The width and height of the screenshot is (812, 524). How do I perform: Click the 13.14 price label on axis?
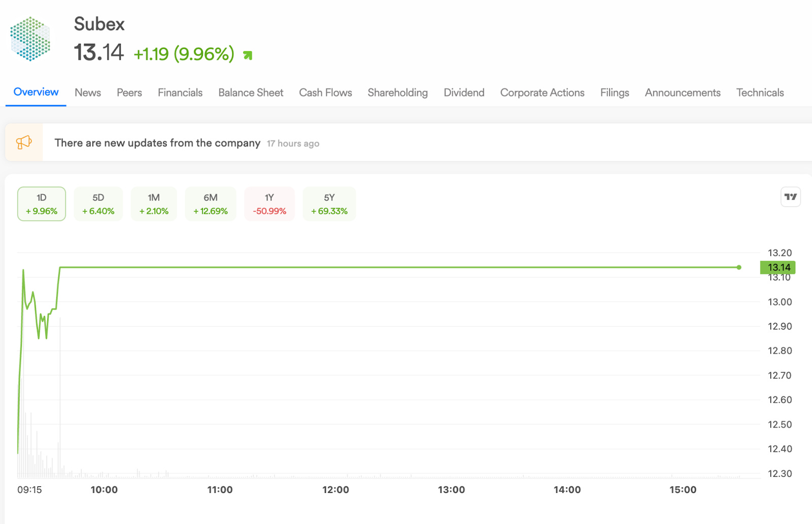(x=778, y=267)
